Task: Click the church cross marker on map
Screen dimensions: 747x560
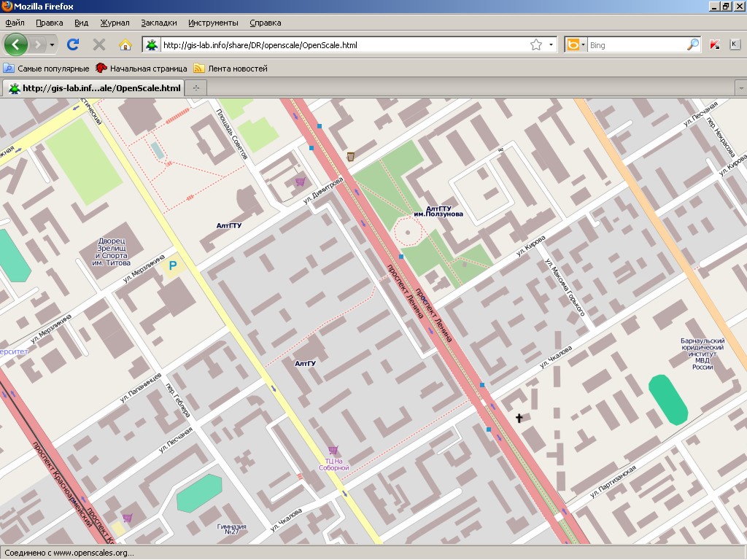Action: [x=519, y=418]
